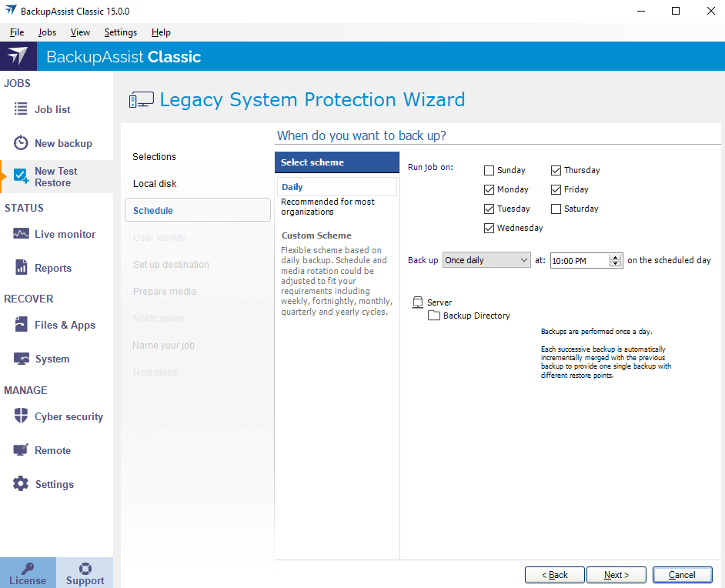Image resolution: width=725 pixels, height=588 pixels.
Task: Click the Remote computer icon
Action: (x=21, y=450)
